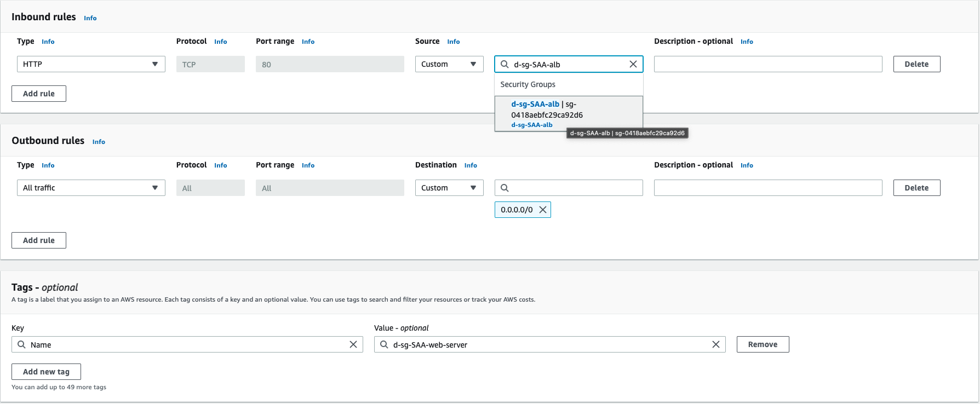Screen dimensions: 980x404
Task: Focus the inbound rule description field
Action: 767,64
